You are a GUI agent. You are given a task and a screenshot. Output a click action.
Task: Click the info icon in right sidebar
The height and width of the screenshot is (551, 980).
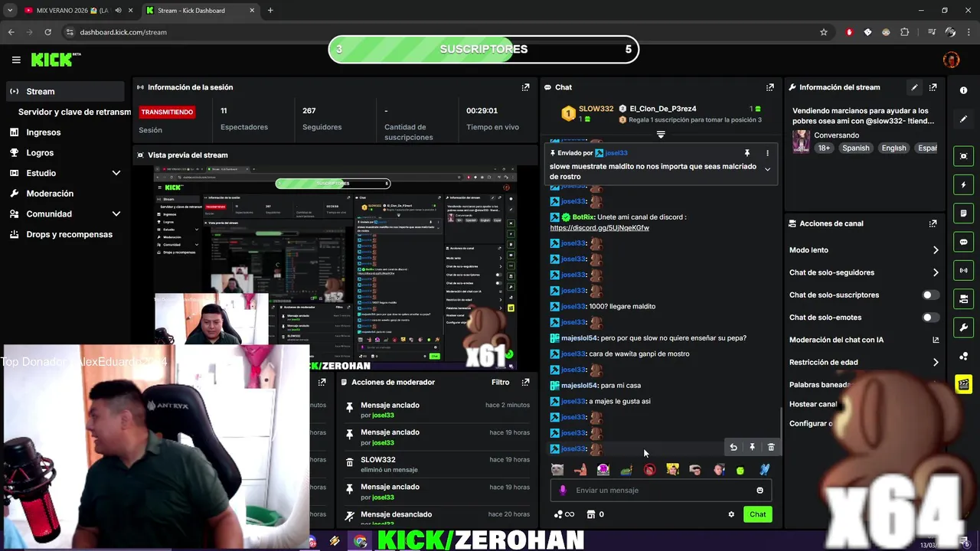tap(963, 90)
